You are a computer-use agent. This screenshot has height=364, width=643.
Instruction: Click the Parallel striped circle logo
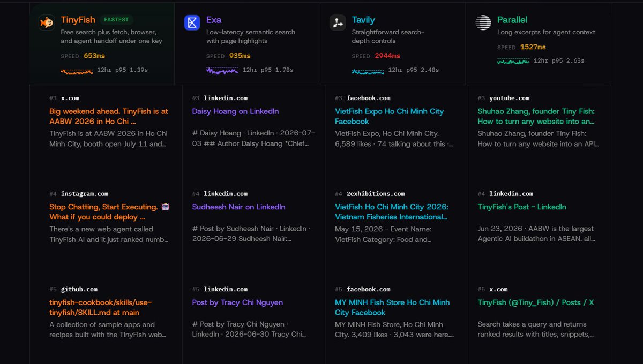(483, 22)
